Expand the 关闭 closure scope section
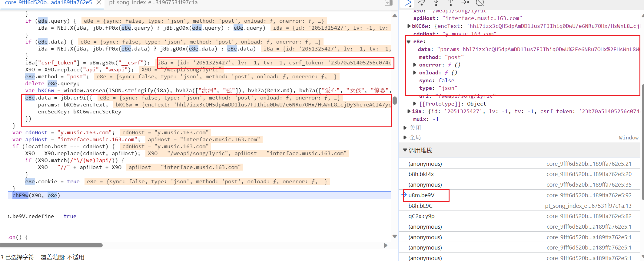 pyautogui.click(x=405, y=128)
